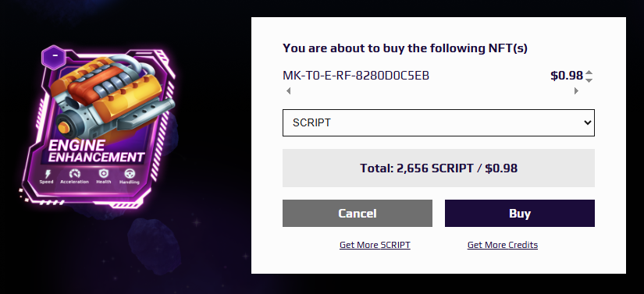
Task: Open the SCRIPT currency dropdown
Action: tap(438, 122)
